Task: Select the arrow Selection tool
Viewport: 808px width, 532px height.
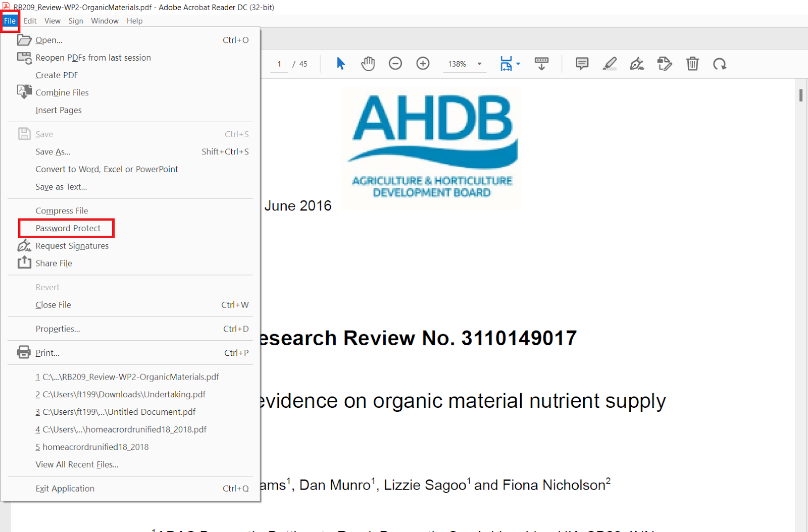Action: click(x=341, y=64)
